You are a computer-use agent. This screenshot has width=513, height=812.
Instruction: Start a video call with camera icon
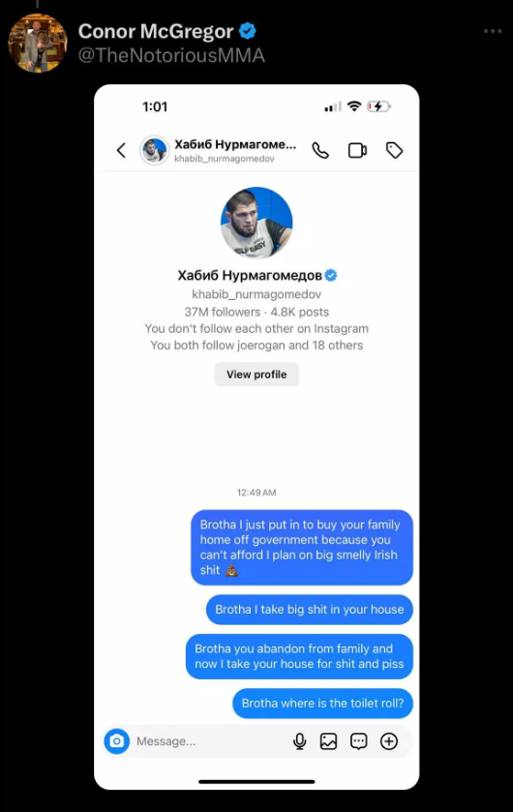(x=357, y=151)
